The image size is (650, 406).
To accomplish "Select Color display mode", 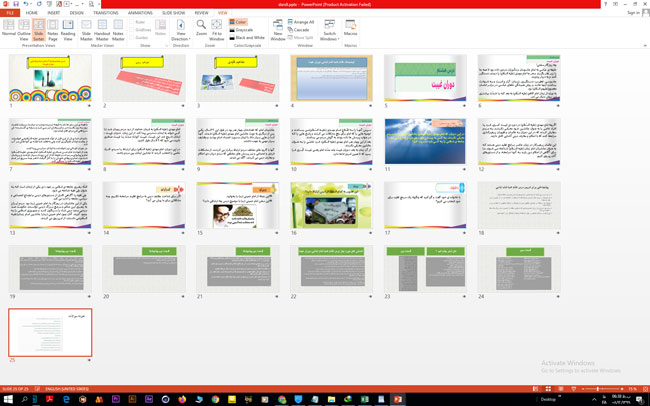I will (240, 21).
